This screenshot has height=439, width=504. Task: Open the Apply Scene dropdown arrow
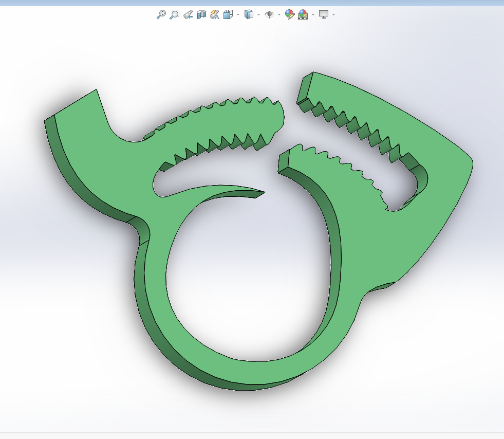(x=313, y=14)
